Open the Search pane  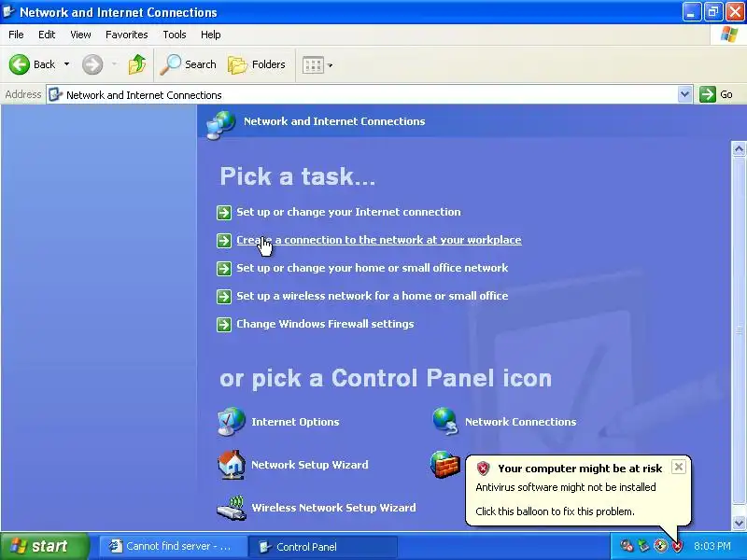tap(188, 64)
